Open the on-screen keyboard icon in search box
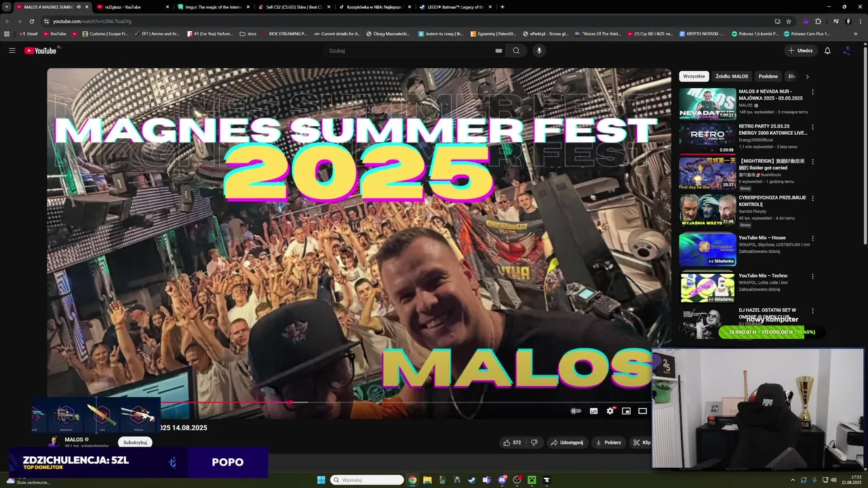868x488 pixels. [x=498, y=51]
